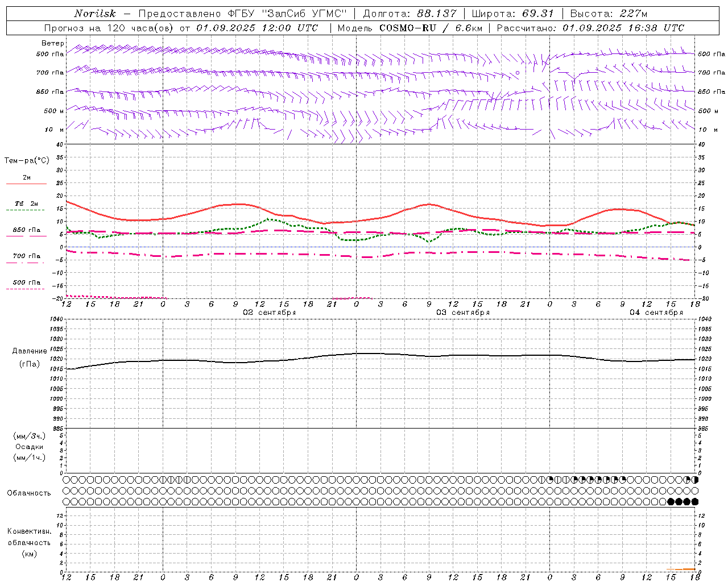Click the green dashed Td legend line
Screen dimensions: 728x582
25,210
